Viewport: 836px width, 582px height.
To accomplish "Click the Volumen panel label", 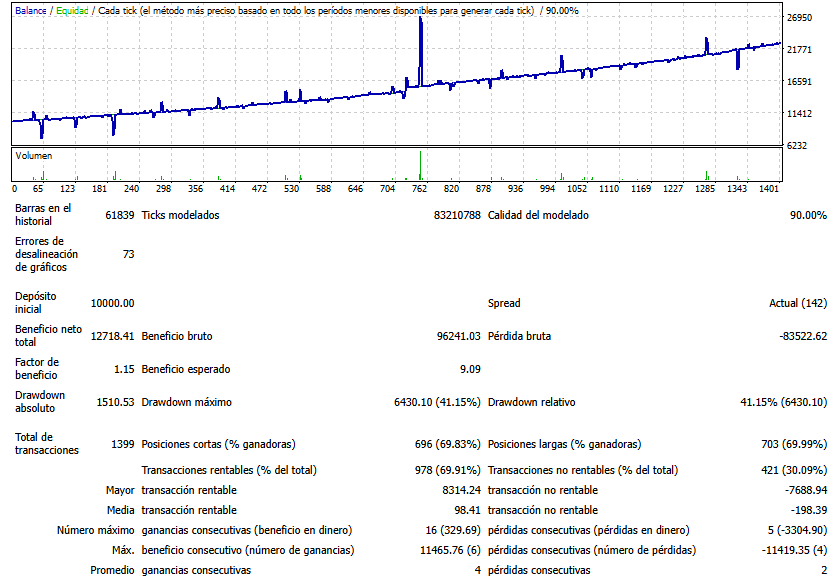I will click(33, 156).
